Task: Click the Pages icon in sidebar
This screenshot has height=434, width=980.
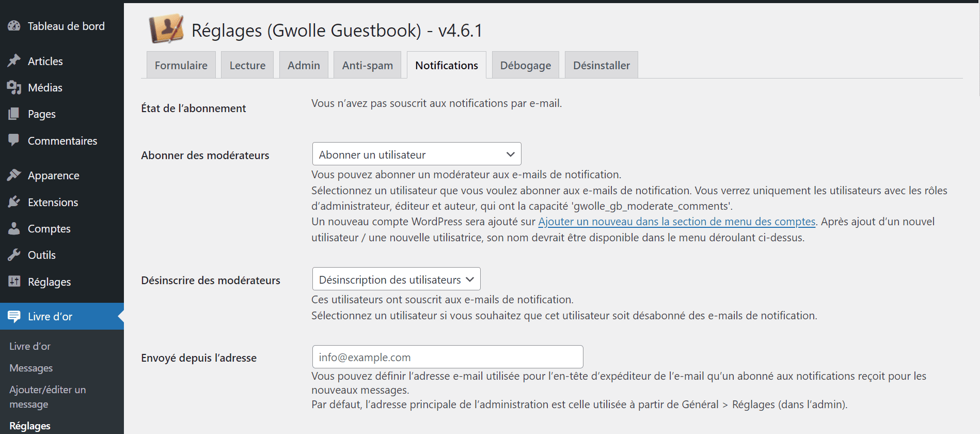Action: point(14,114)
